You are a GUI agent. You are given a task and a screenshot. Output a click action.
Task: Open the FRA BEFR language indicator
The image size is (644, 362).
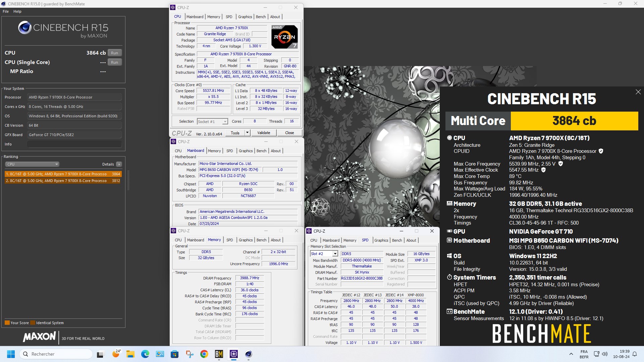coord(584,354)
